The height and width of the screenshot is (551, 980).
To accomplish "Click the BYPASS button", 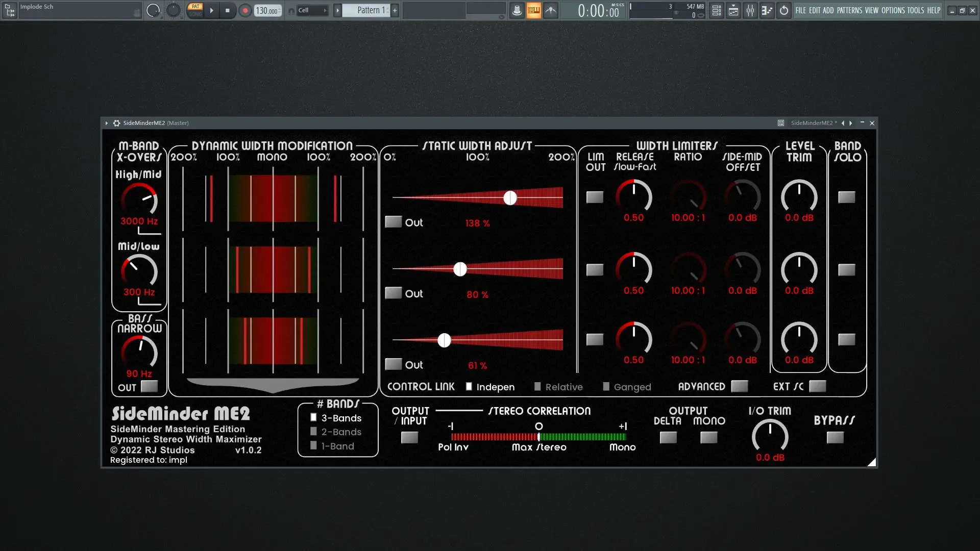I will click(x=835, y=437).
